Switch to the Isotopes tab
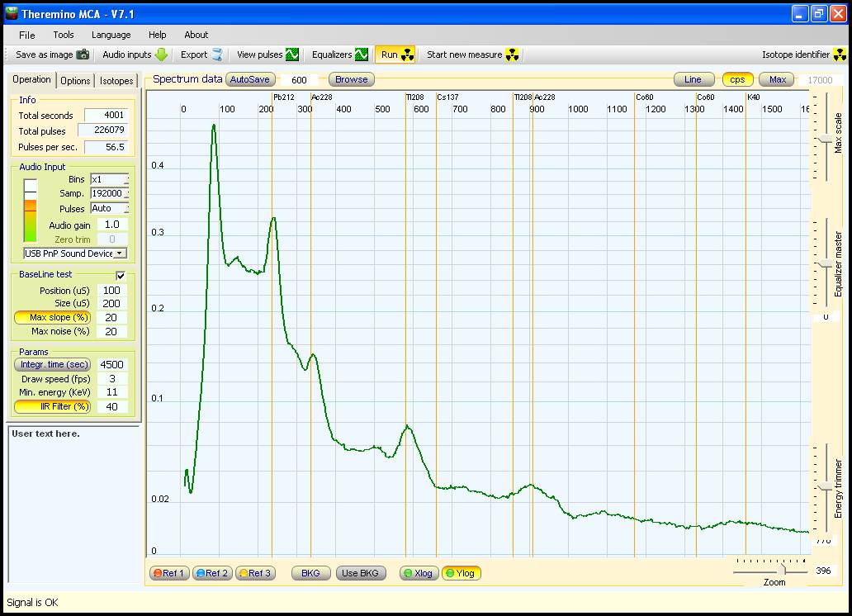This screenshot has width=852, height=616. pyautogui.click(x=116, y=81)
